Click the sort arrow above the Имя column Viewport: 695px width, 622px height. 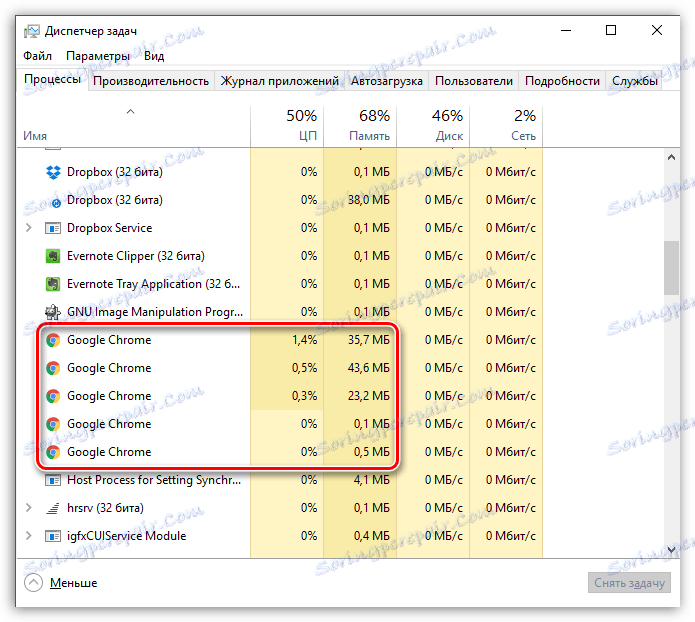(130, 112)
